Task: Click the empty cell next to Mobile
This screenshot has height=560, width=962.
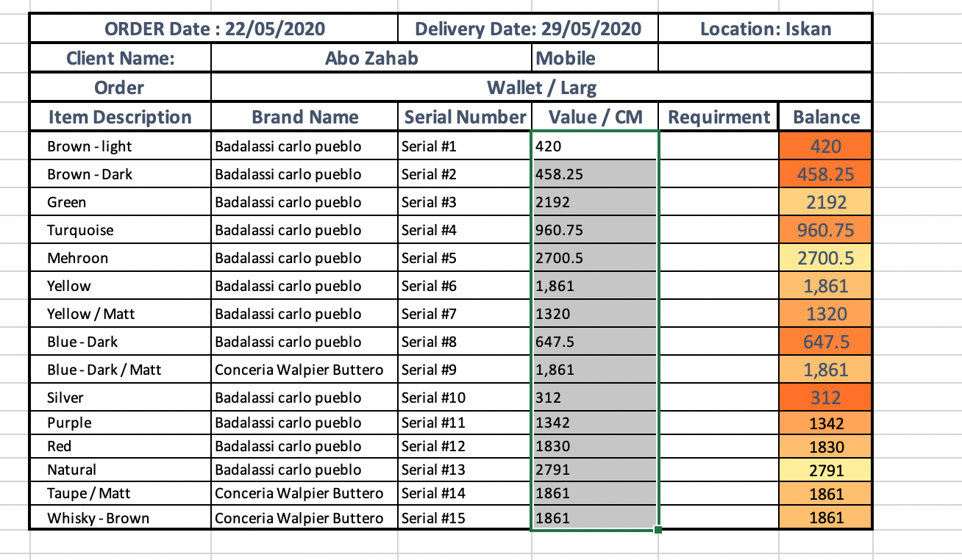Action: (x=765, y=58)
